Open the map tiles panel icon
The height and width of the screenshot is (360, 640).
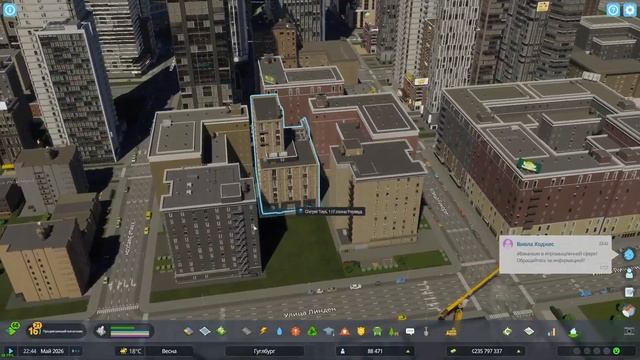click(x=529, y=331)
